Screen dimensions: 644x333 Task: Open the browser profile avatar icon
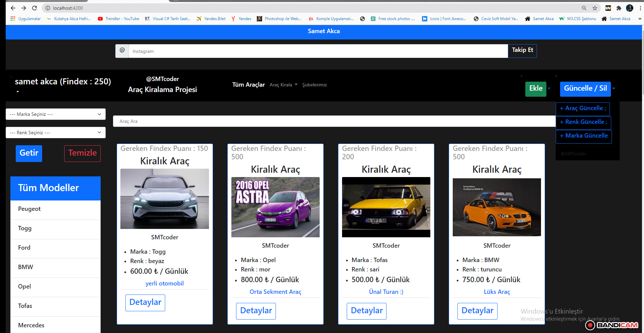(630, 8)
